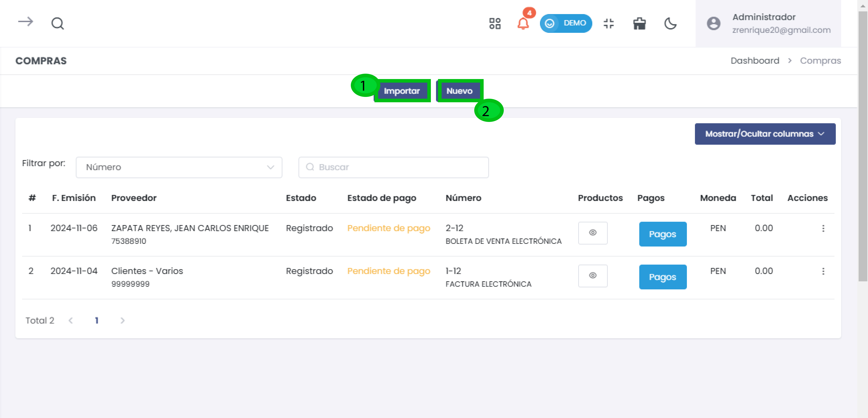
Task: Click the Nuevo button
Action: [x=459, y=91]
